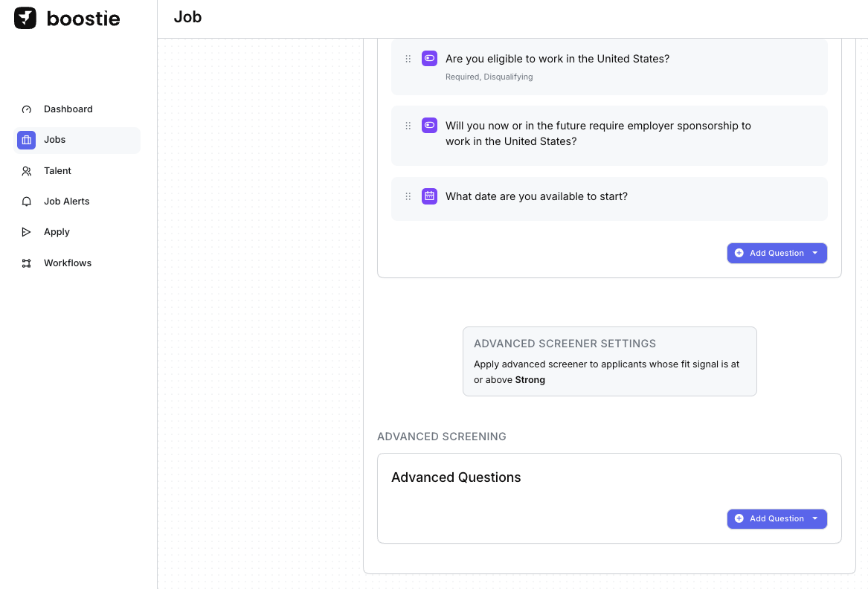
Task: Open the Advanced Screener Settings box
Action: click(x=609, y=361)
